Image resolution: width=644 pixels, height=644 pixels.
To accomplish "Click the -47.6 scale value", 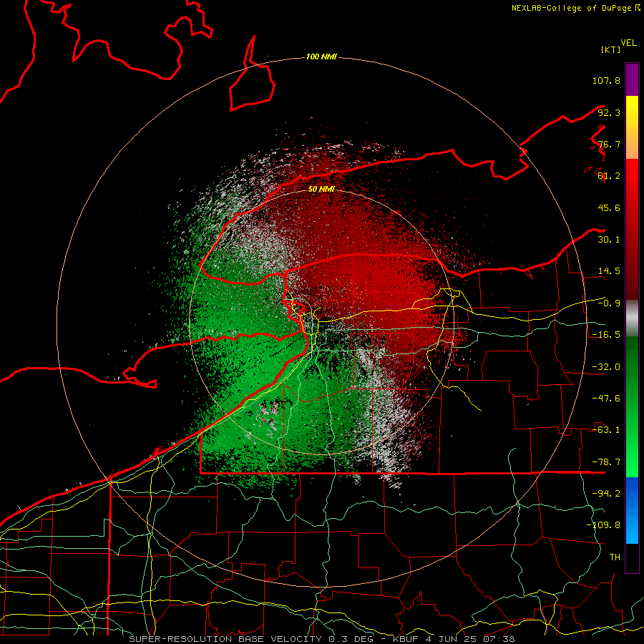I will point(606,399).
